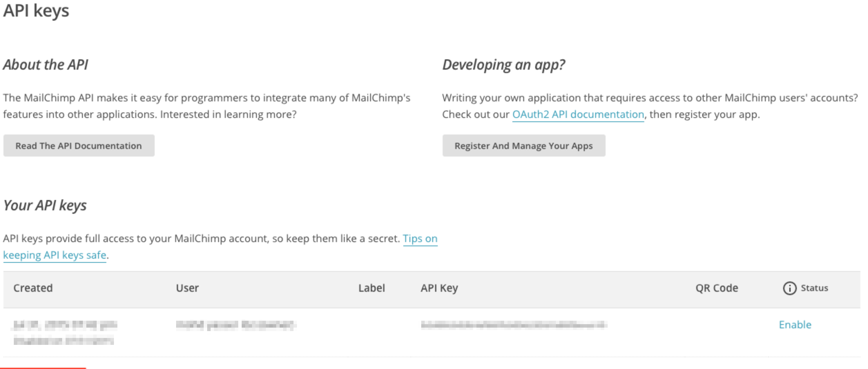Click the Read The API Documentation button
The height and width of the screenshot is (369, 868).
point(79,146)
